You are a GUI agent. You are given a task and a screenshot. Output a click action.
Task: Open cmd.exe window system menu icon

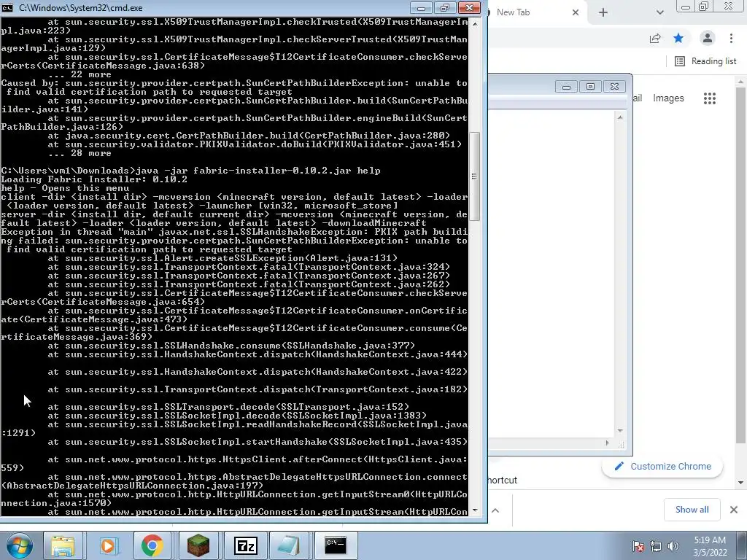click(7, 7)
